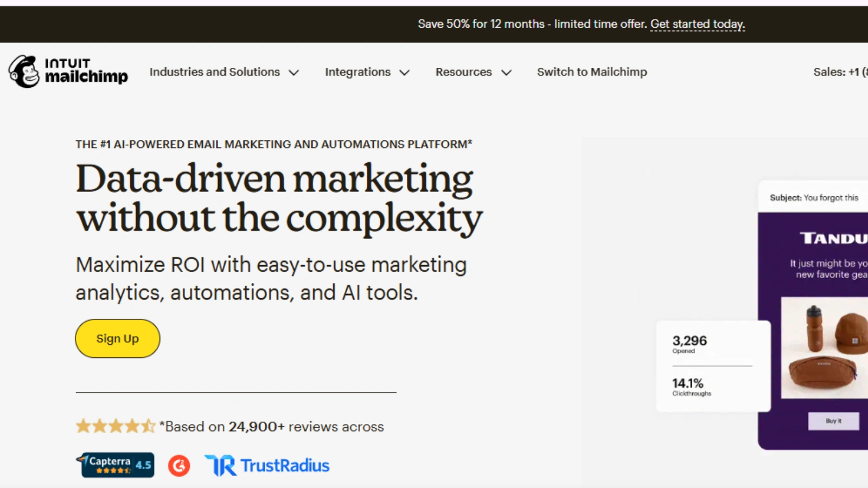Open the Industries and Solutions menu
The width and height of the screenshot is (868, 488).
coord(215,72)
